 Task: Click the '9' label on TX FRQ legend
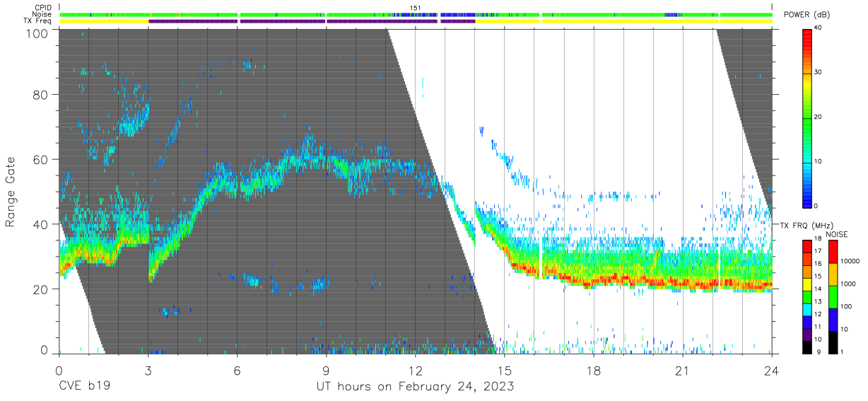[817, 352]
